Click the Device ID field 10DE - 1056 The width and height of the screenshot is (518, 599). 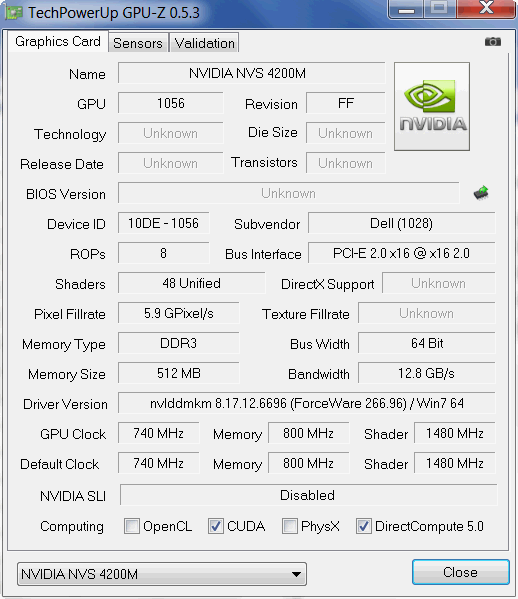(163, 223)
